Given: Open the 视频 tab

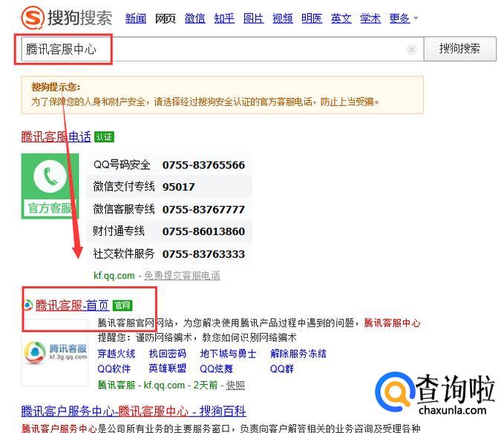Looking at the screenshot, I should click(x=283, y=19).
